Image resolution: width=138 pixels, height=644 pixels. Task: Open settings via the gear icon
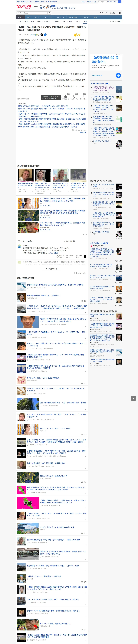tap(120, 13)
